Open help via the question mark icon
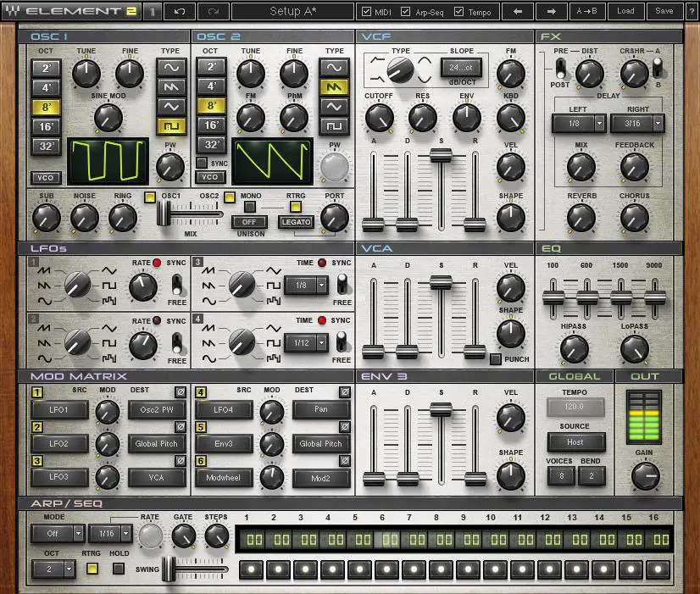This screenshot has height=594, width=700. pyautogui.click(x=692, y=11)
